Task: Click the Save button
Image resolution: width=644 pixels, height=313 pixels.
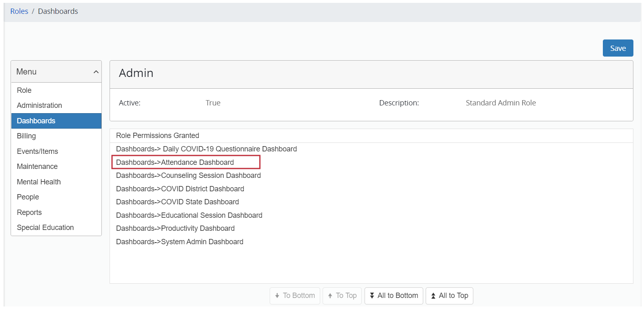Action: 618,48
